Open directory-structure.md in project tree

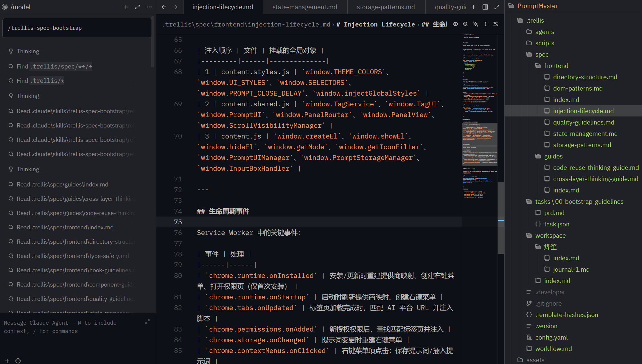pyautogui.click(x=585, y=77)
